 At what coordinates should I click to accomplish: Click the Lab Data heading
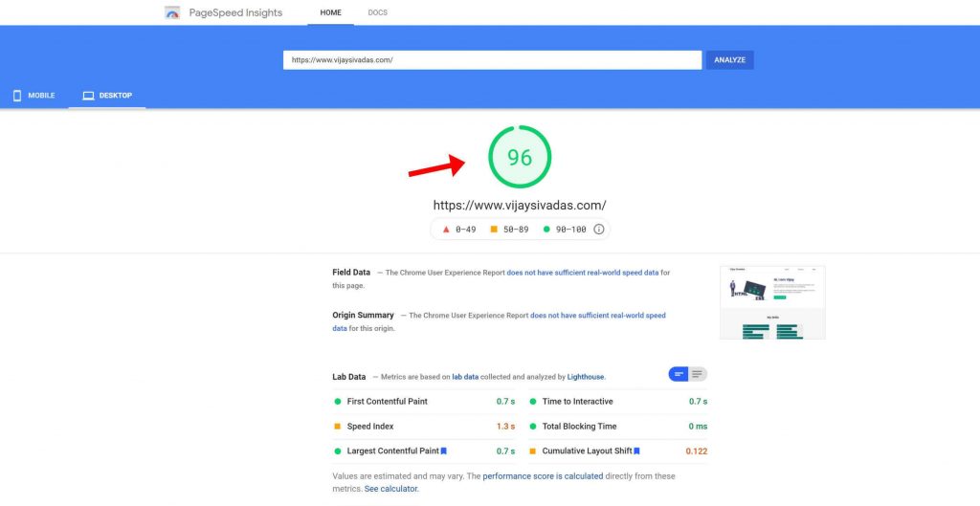pyautogui.click(x=348, y=377)
